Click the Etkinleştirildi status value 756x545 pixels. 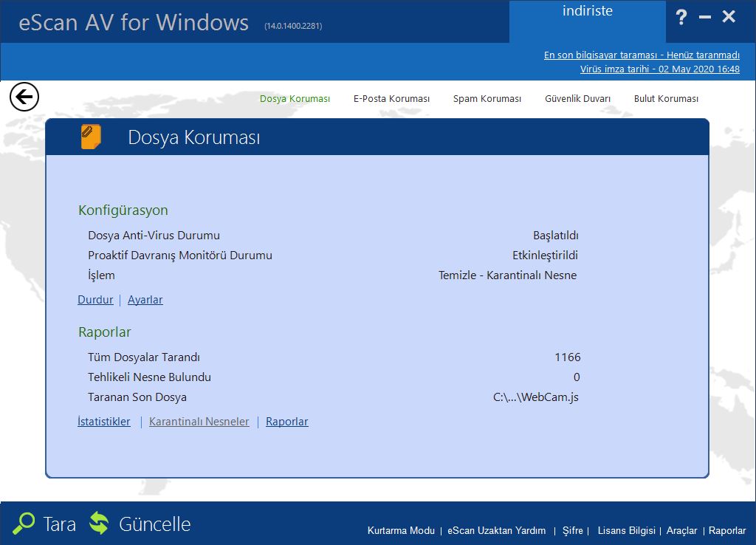(x=545, y=255)
